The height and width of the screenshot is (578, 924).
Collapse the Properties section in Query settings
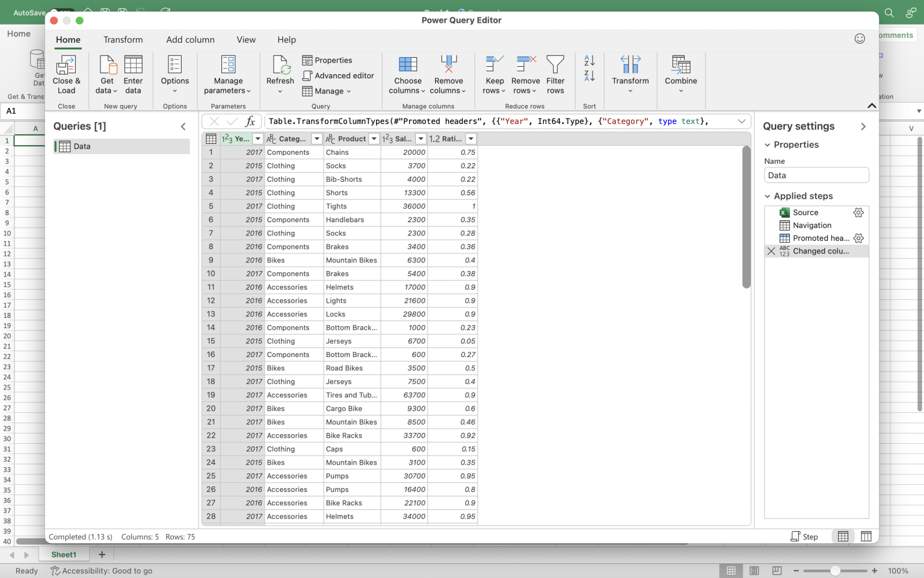768,144
